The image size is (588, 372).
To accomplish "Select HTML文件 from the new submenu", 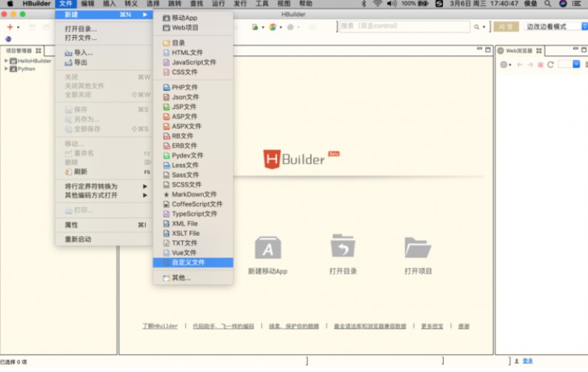I will tap(187, 53).
